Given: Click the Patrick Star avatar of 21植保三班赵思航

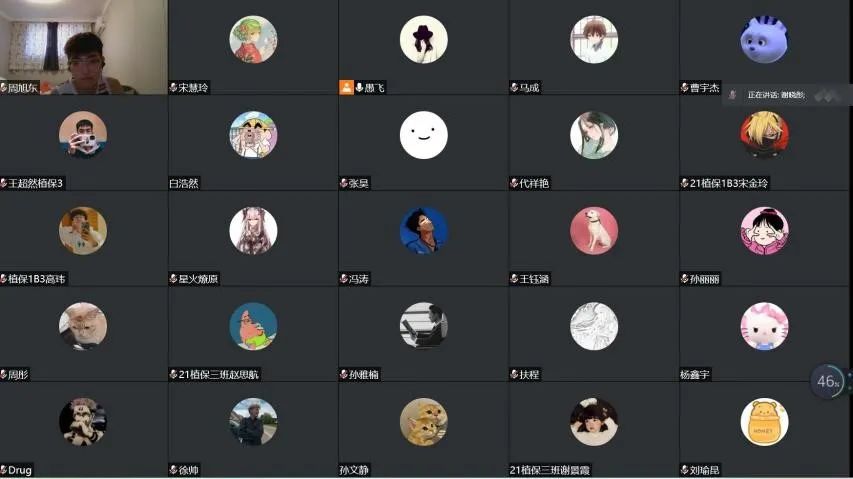Looking at the screenshot, I should coord(253,326).
